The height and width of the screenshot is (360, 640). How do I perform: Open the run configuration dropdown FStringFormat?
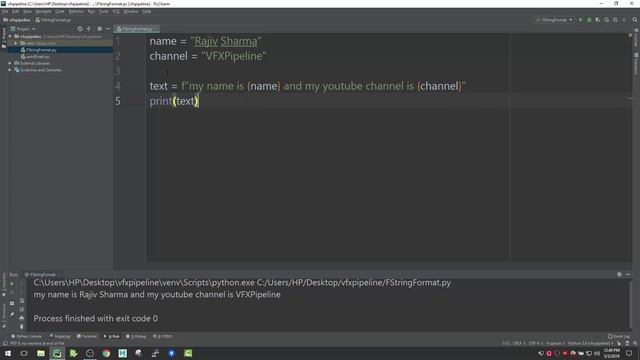554,20
